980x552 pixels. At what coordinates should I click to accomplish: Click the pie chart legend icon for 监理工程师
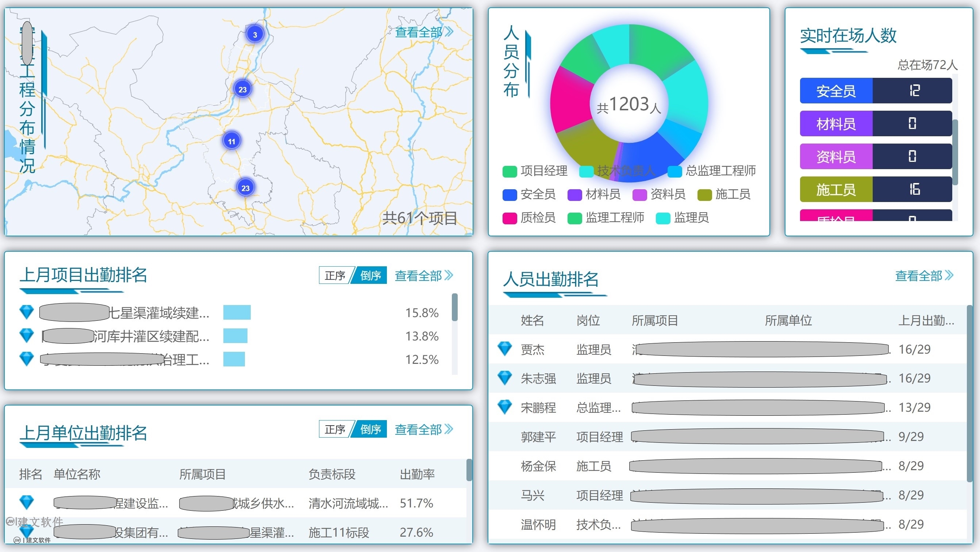tap(575, 218)
